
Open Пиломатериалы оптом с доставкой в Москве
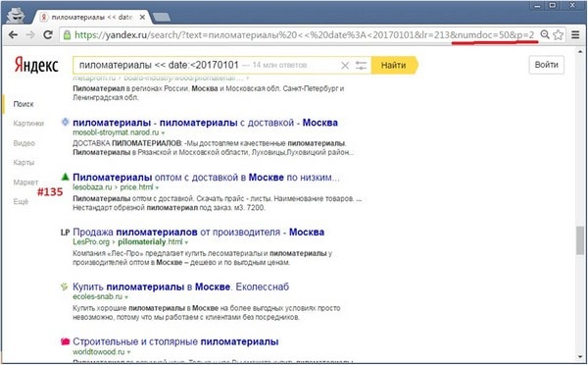pos(206,178)
